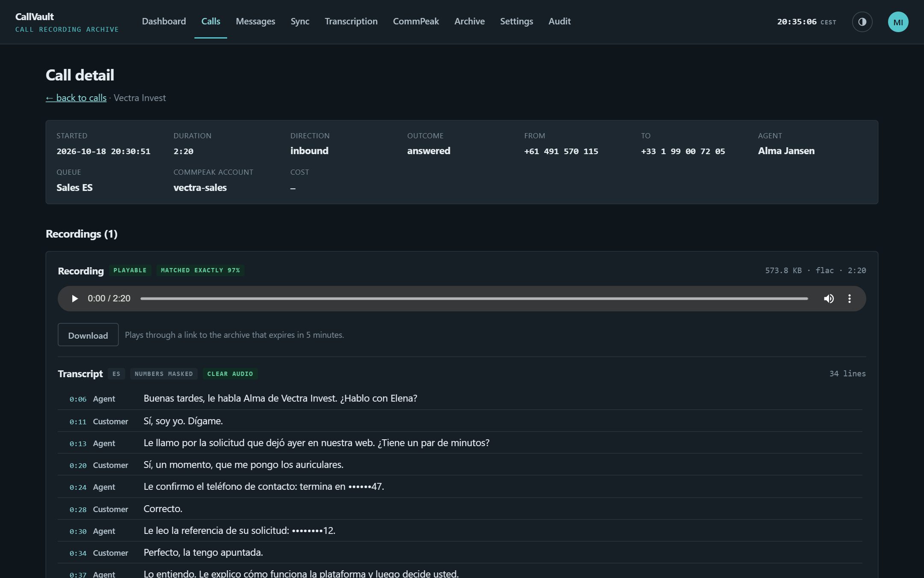Click the 0:28 'Correcto.' line timestamp
This screenshot has width=924, height=578.
click(x=78, y=509)
